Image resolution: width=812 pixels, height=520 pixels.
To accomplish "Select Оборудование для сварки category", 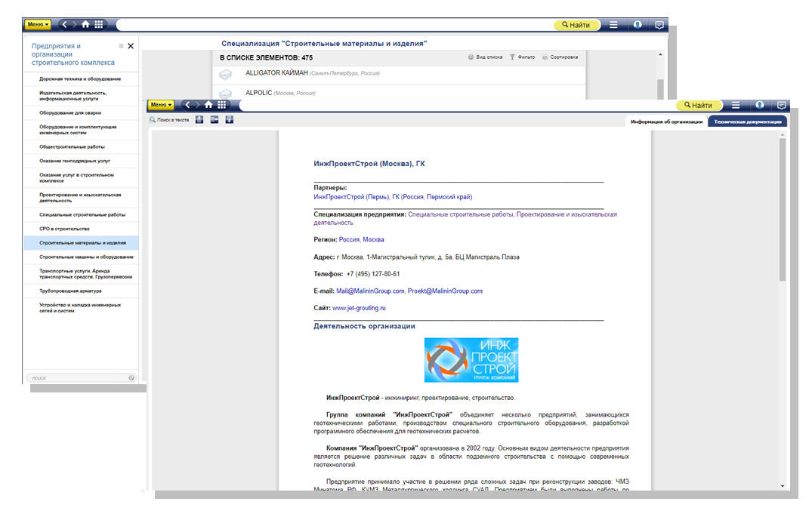I will point(82,112).
